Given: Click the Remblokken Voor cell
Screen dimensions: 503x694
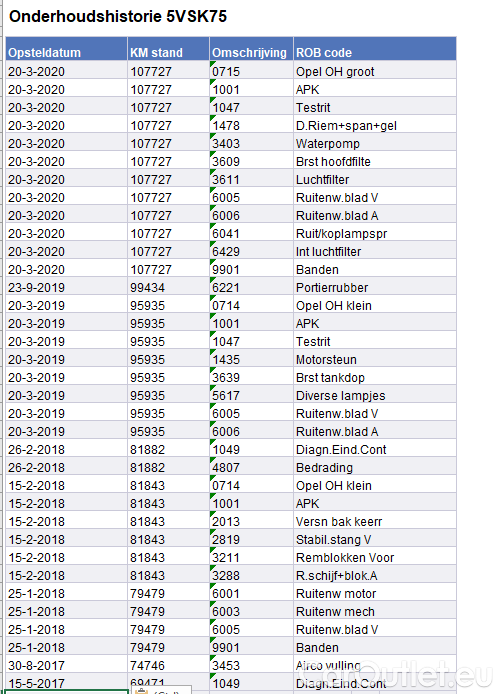Looking at the screenshot, I should (x=375, y=557).
